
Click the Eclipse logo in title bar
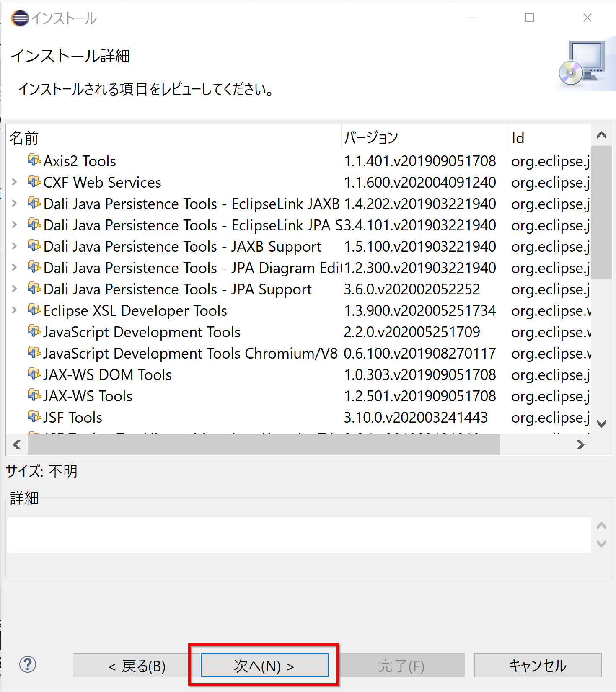point(20,18)
